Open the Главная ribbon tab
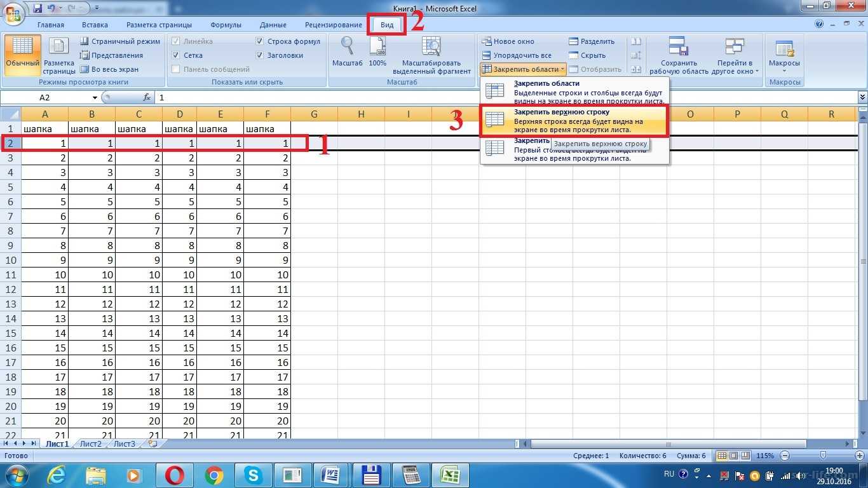 [51, 25]
